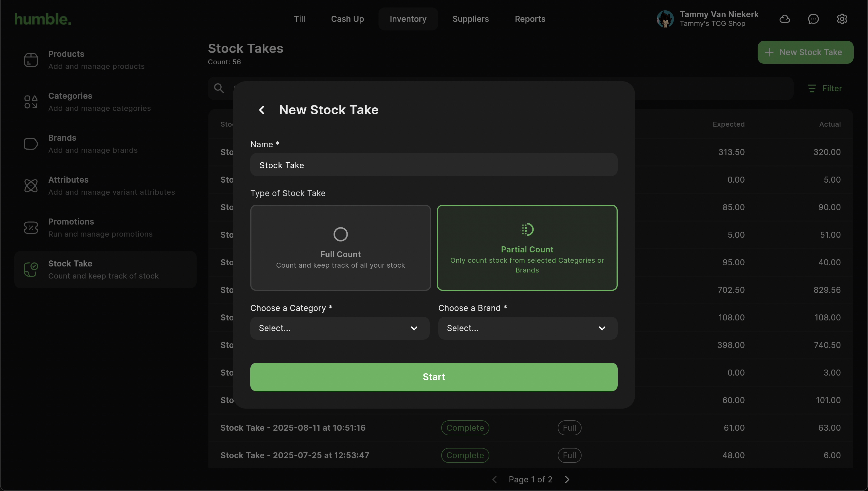Click the cloud sync icon
This screenshot has height=491, width=868.
[784, 19]
